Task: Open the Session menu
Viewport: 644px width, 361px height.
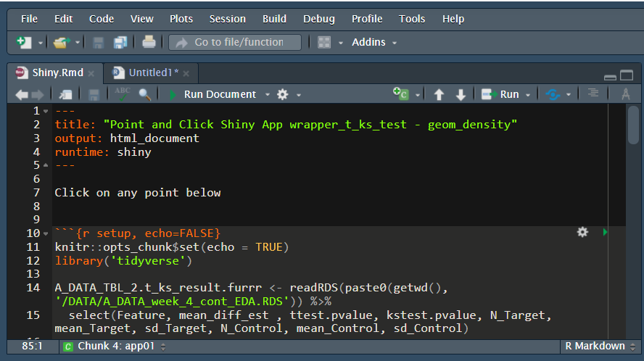Action: (227, 19)
